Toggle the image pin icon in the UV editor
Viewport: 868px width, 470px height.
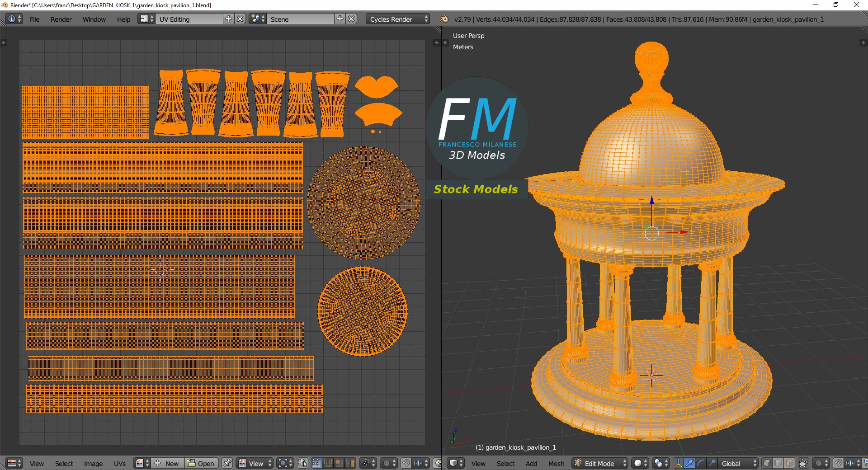pos(227,464)
